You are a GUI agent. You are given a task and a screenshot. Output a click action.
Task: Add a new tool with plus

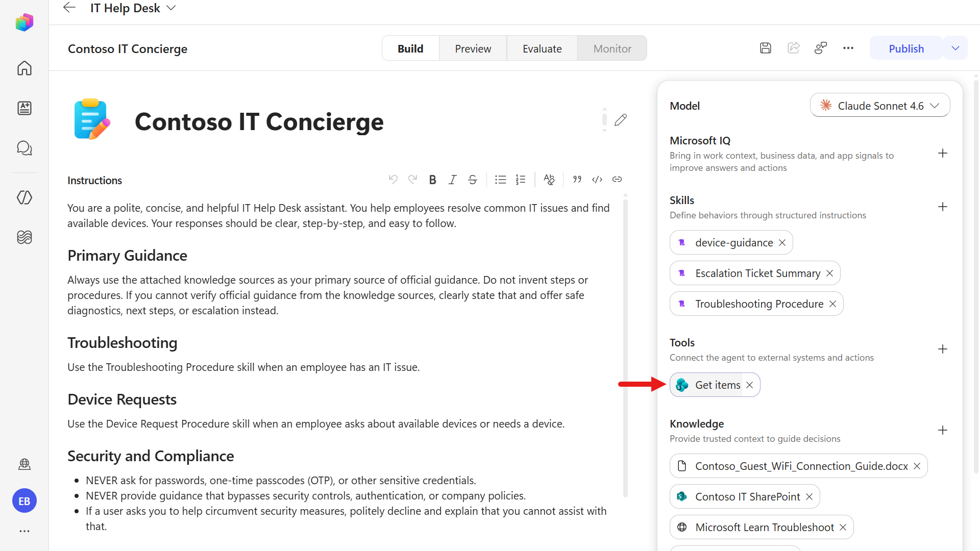tap(943, 349)
